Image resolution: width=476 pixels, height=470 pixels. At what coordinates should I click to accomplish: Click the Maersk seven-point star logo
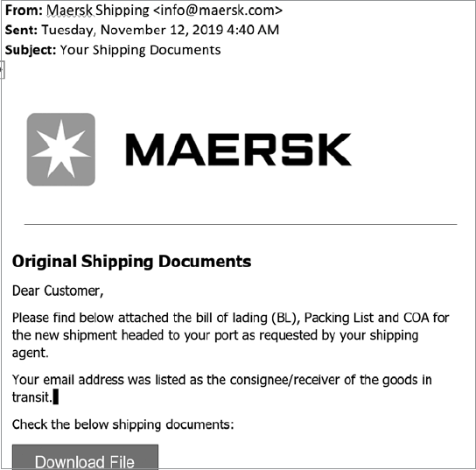(x=61, y=150)
